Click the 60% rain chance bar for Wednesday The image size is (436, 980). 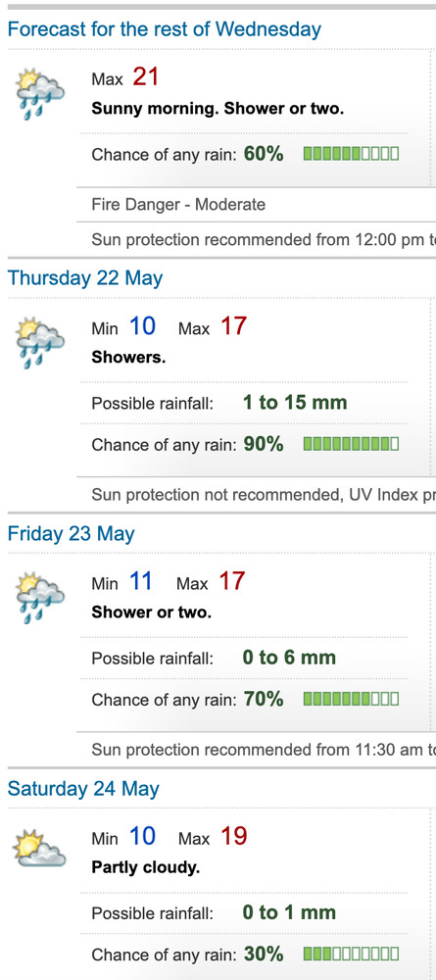click(x=351, y=153)
